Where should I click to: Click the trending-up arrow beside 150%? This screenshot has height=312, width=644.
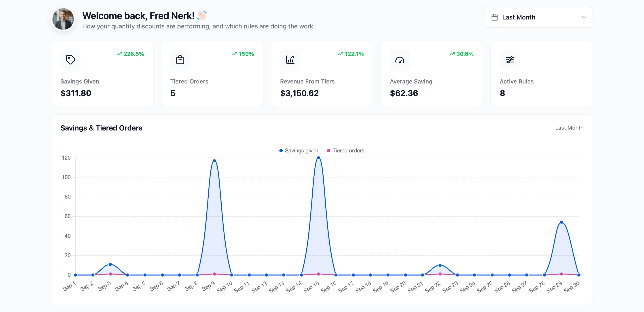(234, 54)
